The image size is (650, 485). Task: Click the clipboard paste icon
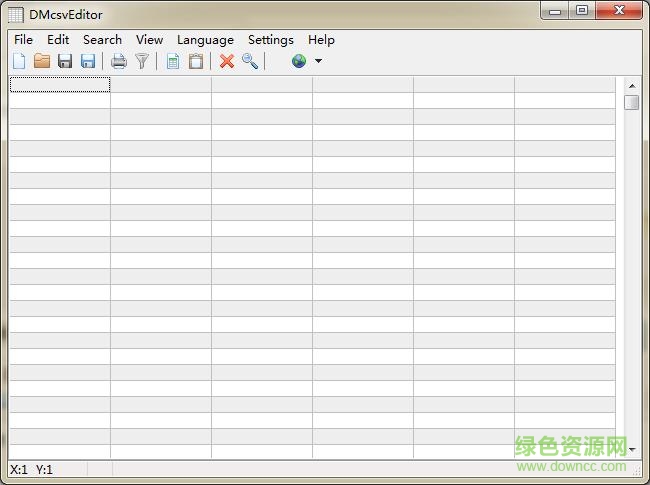pyautogui.click(x=196, y=61)
